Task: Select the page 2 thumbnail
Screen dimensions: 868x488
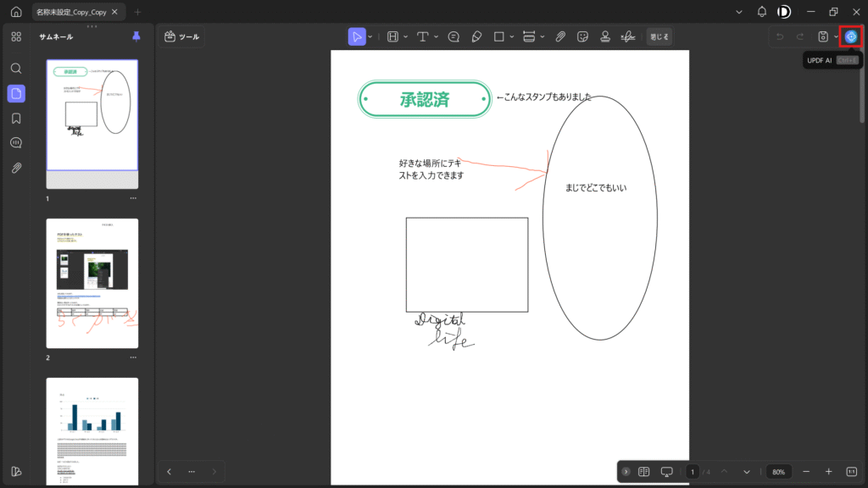Action: 92,283
